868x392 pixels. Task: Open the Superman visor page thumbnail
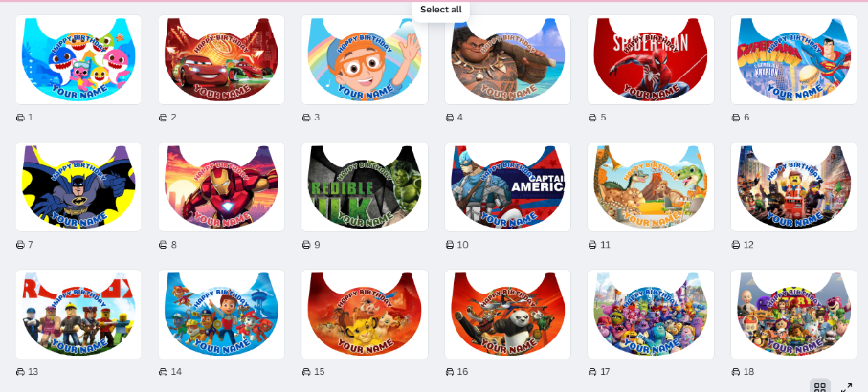[793, 59]
